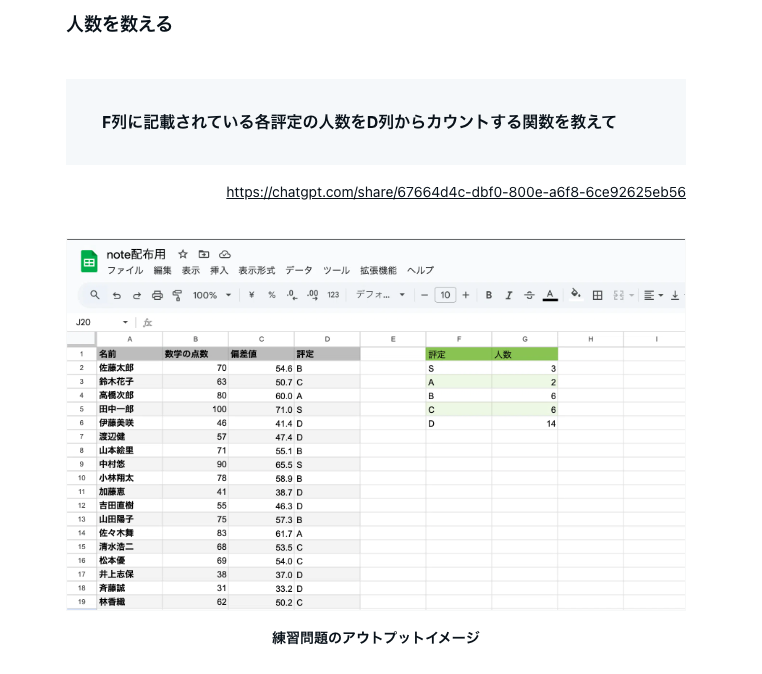This screenshot has height=674, width=762.
Task: Open the text color picker
Action: pyautogui.click(x=550, y=295)
